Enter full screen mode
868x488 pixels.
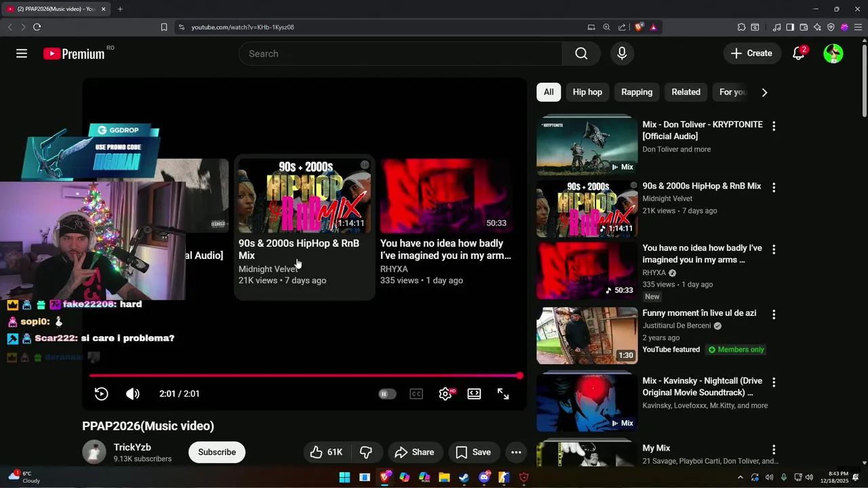[503, 394]
